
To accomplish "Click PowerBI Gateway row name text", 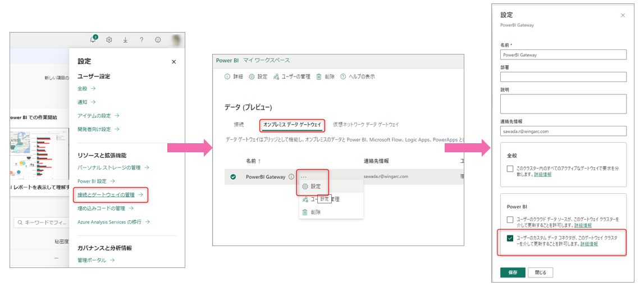I will click(x=266, y=177).
